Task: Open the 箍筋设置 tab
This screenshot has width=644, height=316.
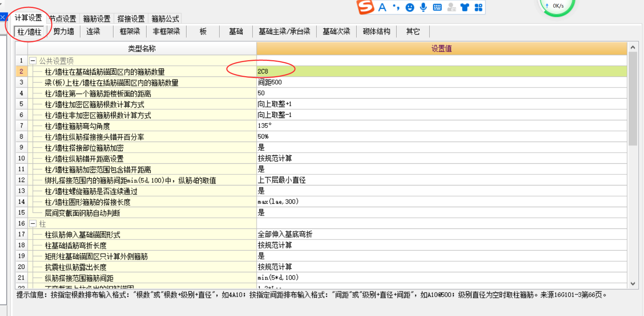Action: (x=97, y=19)
